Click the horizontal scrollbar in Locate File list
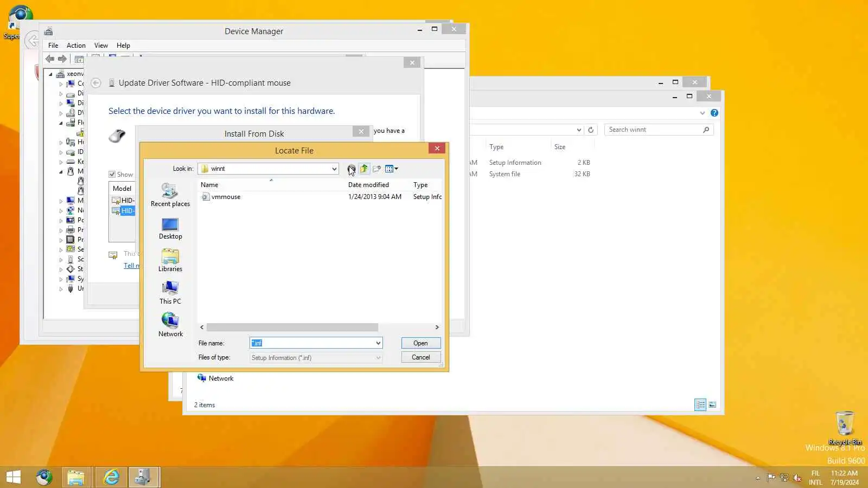Viewport: 868px width, 488px height. click(x=292, y=328)
